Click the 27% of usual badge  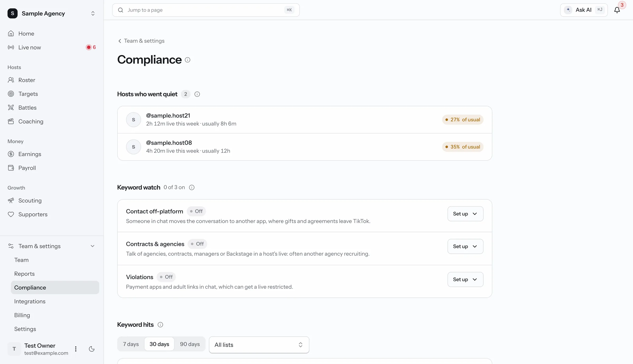coord(463,120)
